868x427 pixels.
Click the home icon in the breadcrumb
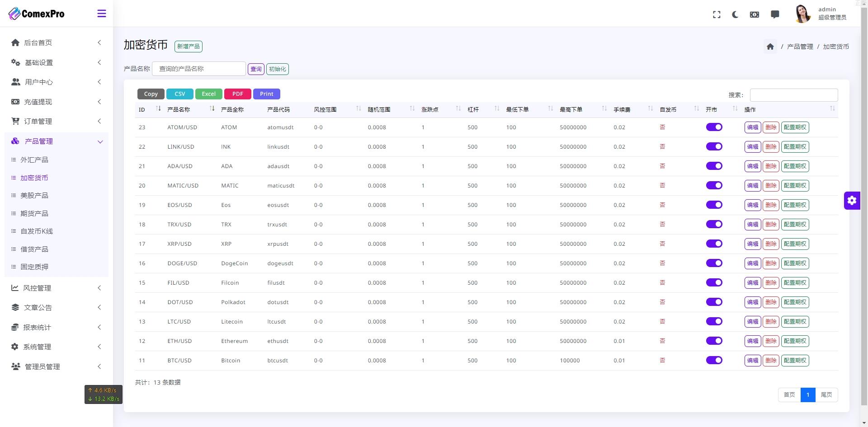(x=770, y=47)
